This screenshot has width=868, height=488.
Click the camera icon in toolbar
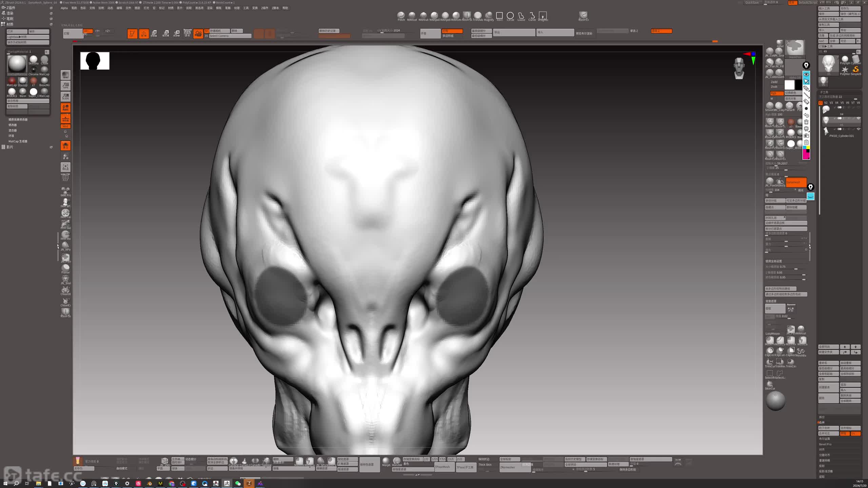click(198, 33)
